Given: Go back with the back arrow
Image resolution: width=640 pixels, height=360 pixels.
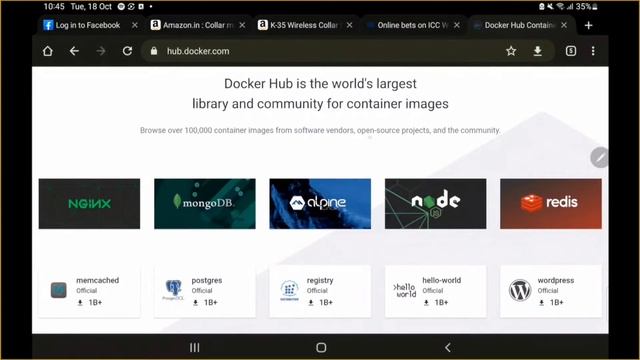Looking at the screenshot, I should click(74, 51).
